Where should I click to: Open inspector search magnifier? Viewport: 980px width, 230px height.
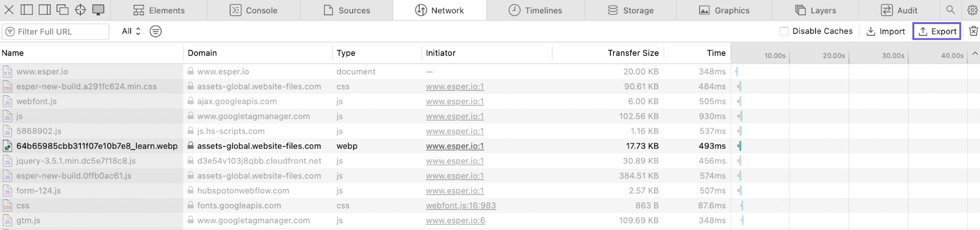coord(951,10)
